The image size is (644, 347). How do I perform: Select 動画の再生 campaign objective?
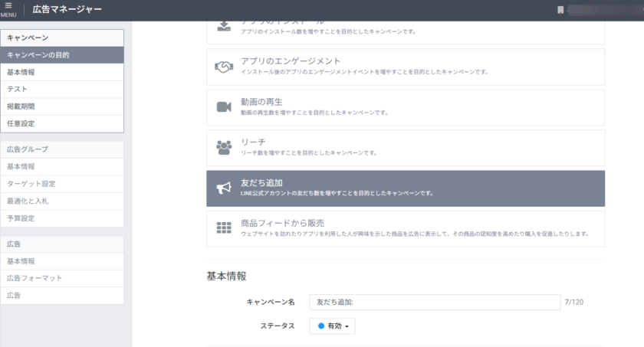(405, 107)
